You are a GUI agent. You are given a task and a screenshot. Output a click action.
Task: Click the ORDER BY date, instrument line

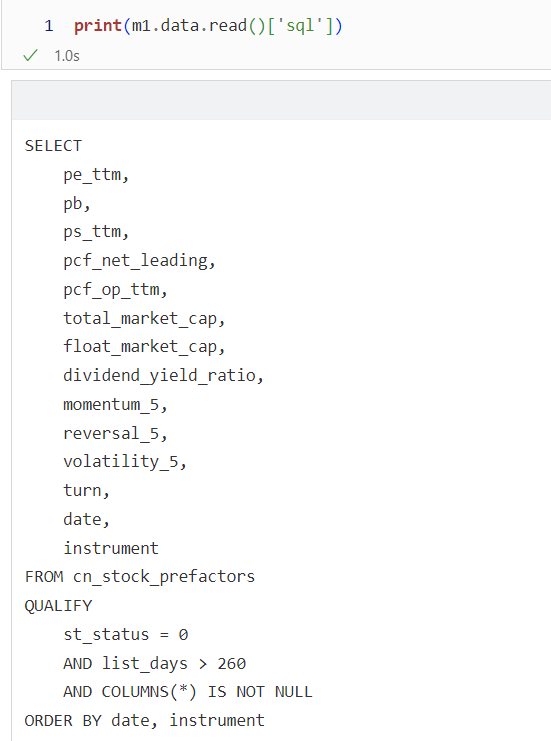click(145, 721)
